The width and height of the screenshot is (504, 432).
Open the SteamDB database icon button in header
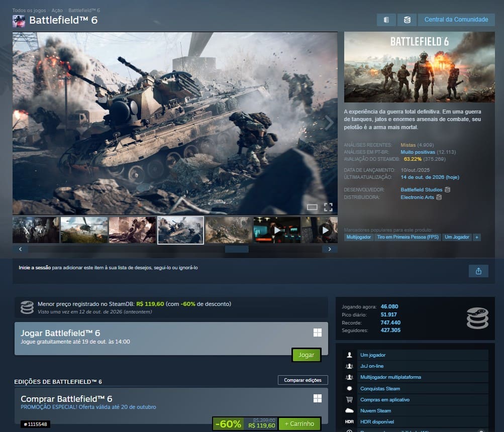pos(407,20)
